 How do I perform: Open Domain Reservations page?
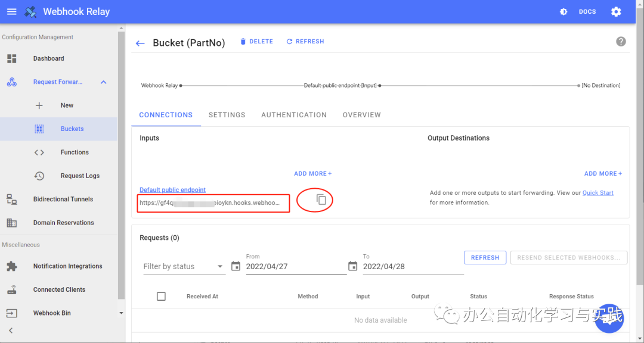tap(64, 222)
